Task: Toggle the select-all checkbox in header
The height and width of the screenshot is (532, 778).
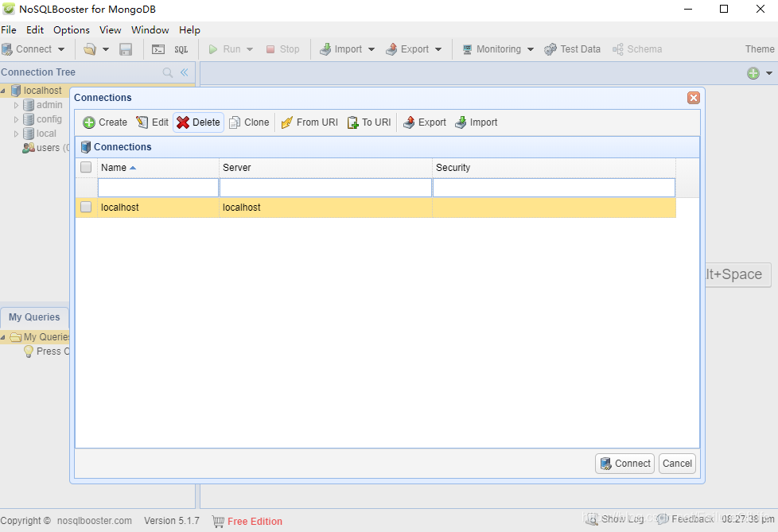Action: click(x=86, y=167)
